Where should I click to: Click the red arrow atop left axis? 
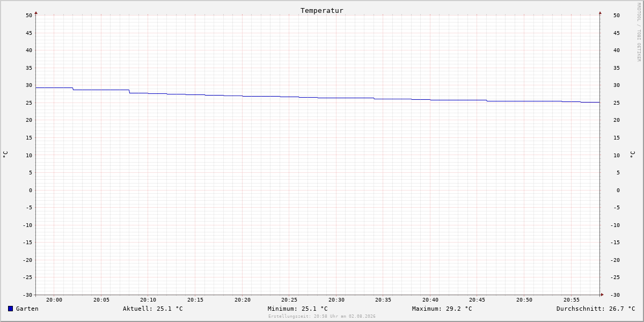[36, 12]
